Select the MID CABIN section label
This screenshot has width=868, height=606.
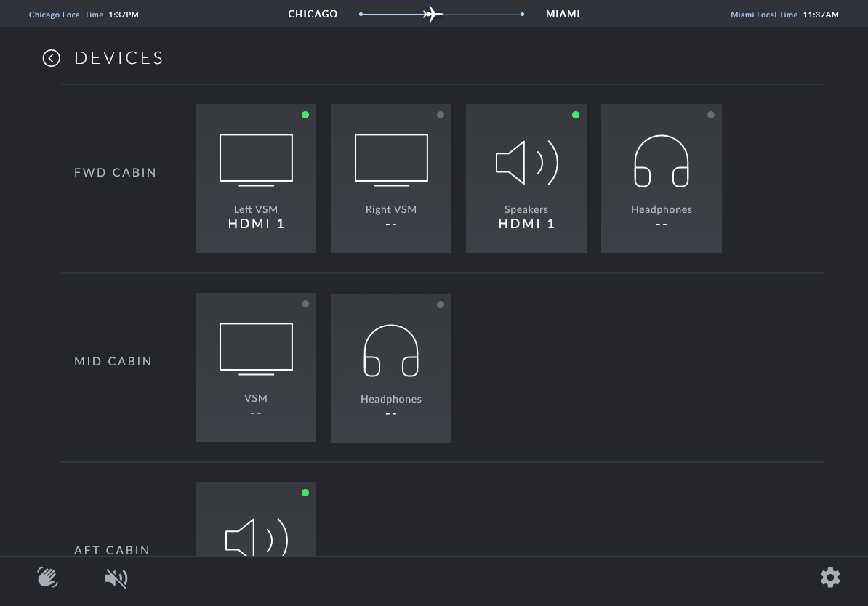[x=113, y=362]
